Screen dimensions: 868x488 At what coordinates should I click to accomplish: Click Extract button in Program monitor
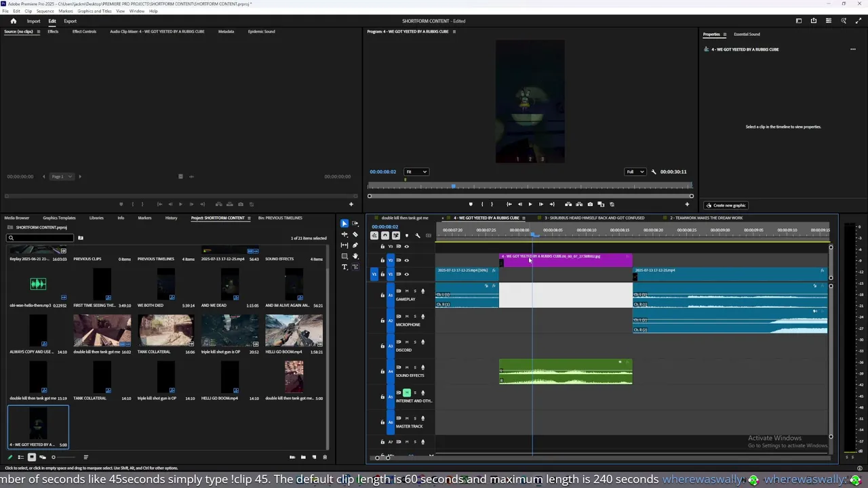click(579, 204)
